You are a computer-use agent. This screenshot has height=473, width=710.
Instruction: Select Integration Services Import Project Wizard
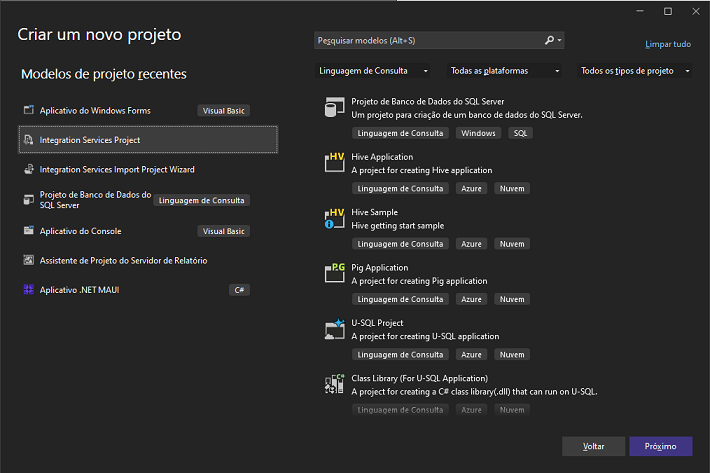click(148, 169)
